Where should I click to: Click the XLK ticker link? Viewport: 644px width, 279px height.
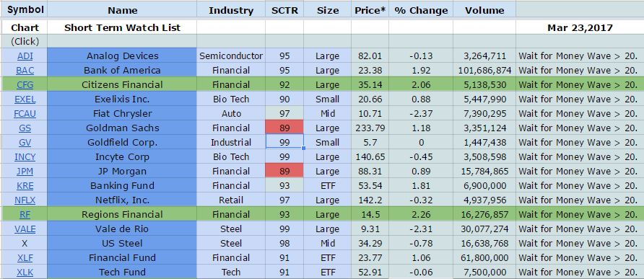click(25, 273)
